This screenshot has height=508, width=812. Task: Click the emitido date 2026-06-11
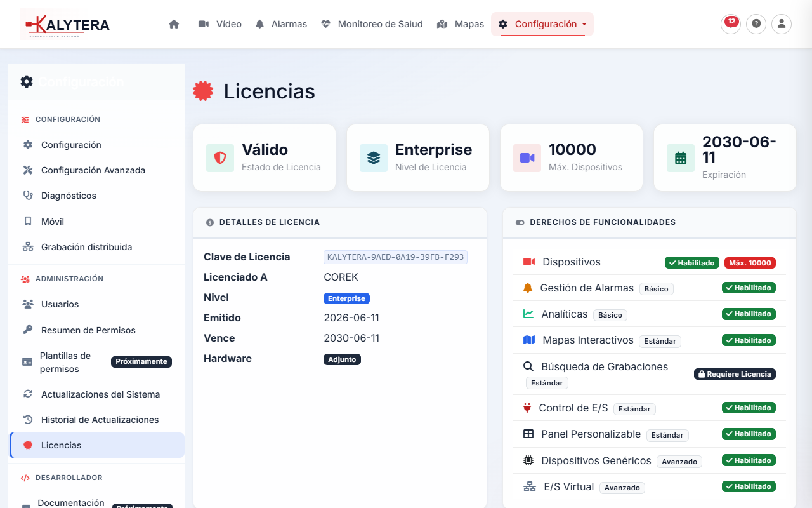point(351,318)
